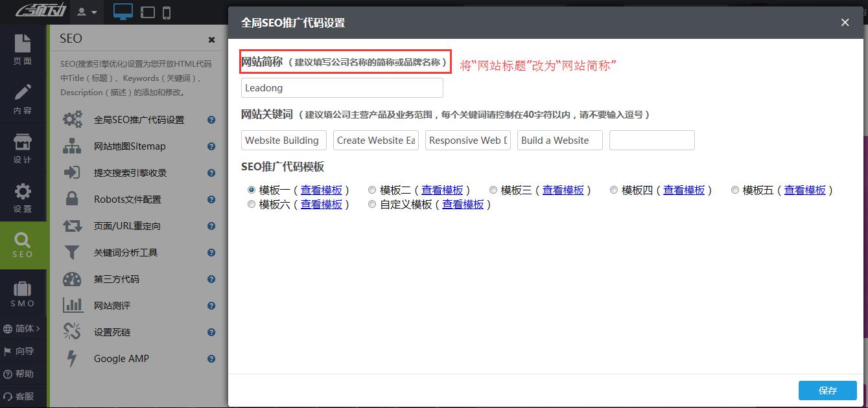
Task: Select template option 模板五
Action: (735, 190)
